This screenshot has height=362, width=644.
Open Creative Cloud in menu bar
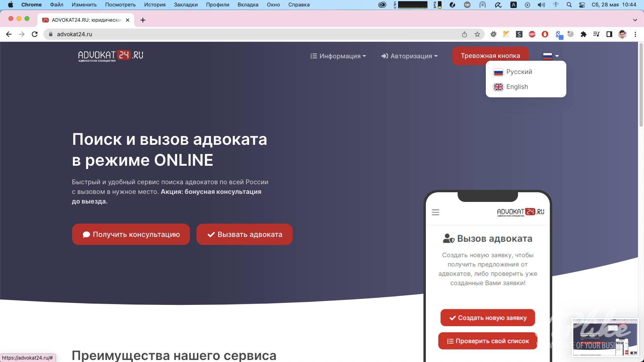(382, 5)
